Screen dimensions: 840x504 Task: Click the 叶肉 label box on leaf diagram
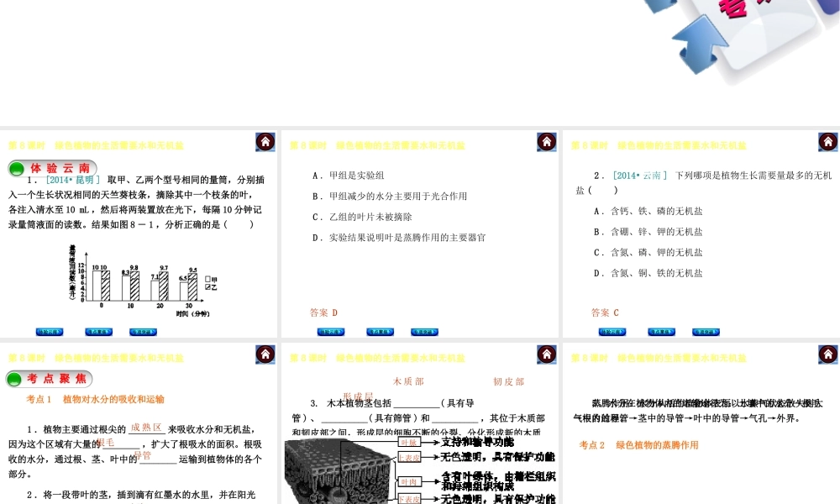(x=409, y=482)
